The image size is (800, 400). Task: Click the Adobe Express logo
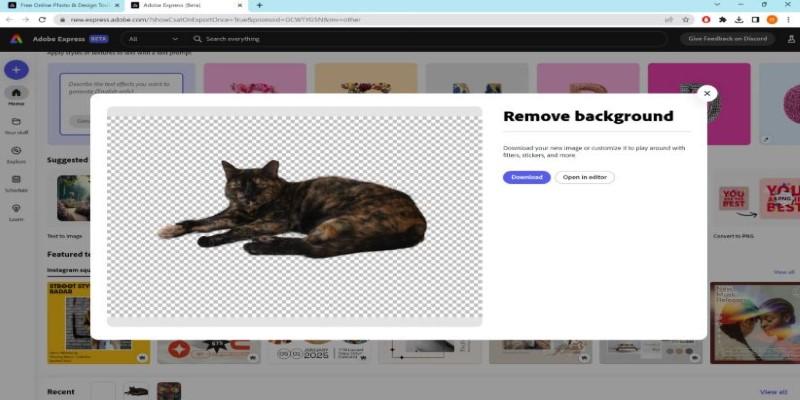[x=17, y=39]
